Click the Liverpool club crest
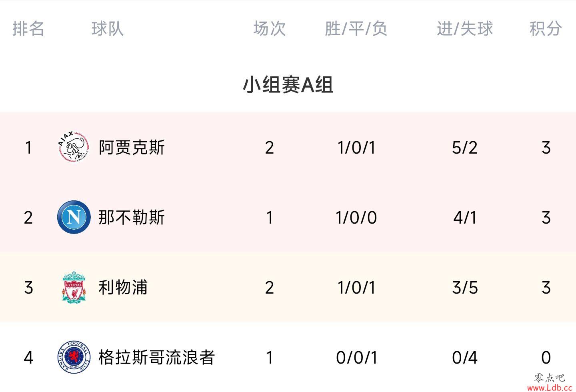Viewport: 576px width, 392px height. click(74, 287)
